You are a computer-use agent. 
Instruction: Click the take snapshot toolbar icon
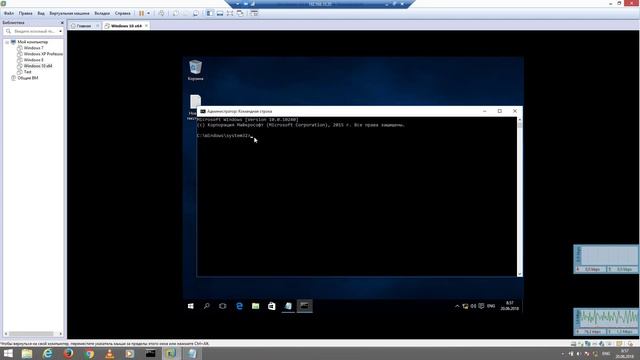pos(176,13)
